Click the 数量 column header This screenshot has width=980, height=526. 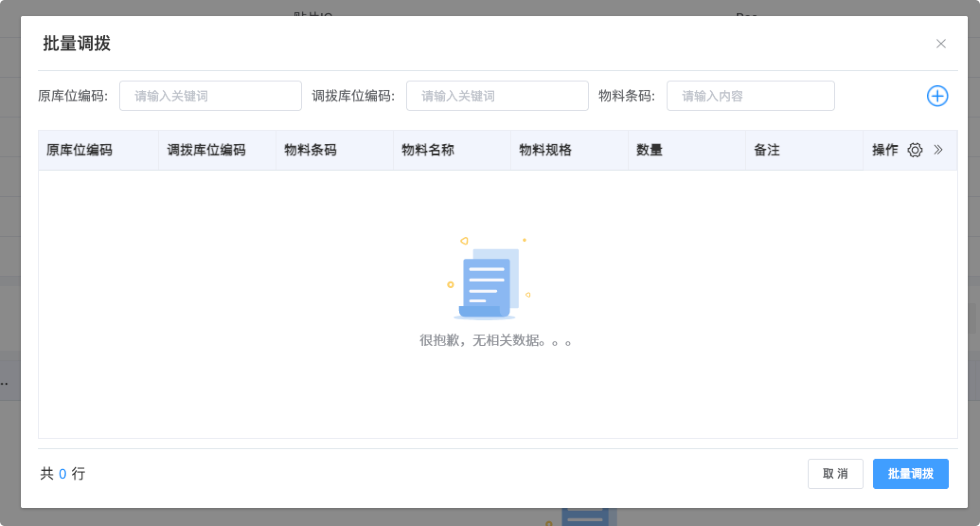tap(649, 150)
